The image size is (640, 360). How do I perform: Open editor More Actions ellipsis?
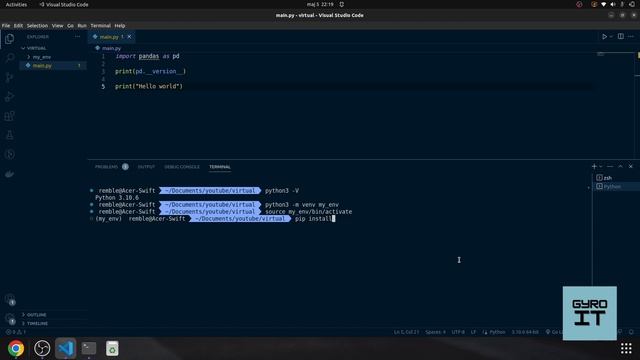[x=631, y=36]
